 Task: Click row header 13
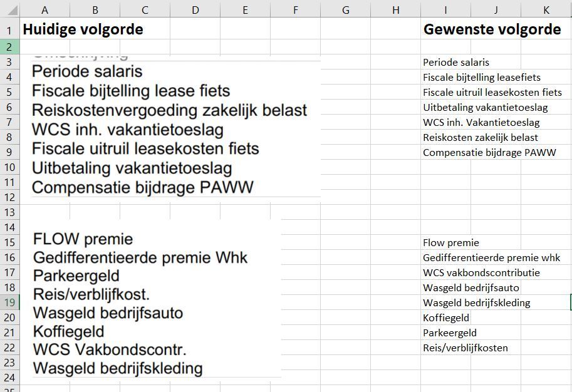(9, 212)
